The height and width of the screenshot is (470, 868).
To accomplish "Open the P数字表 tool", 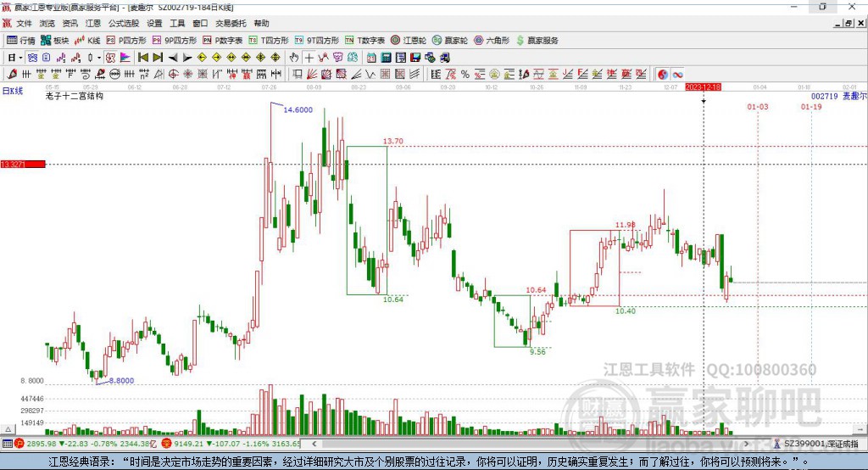I will (x=223, y=41).
